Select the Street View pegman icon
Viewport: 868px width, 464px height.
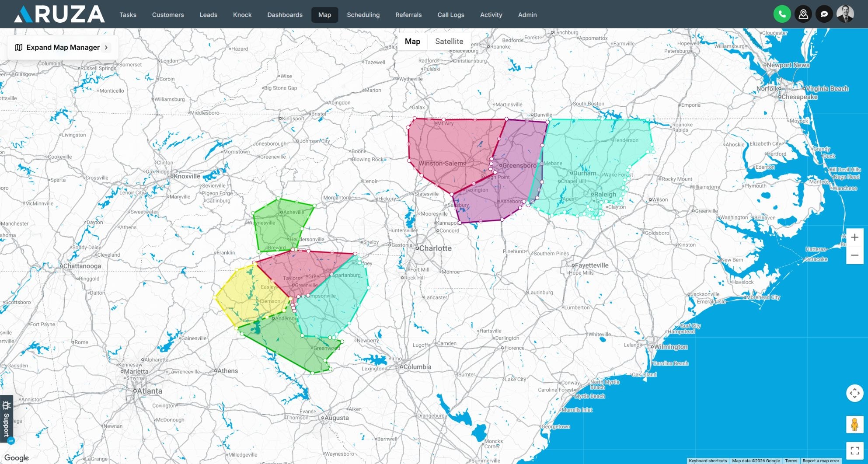tap(854, 424)
